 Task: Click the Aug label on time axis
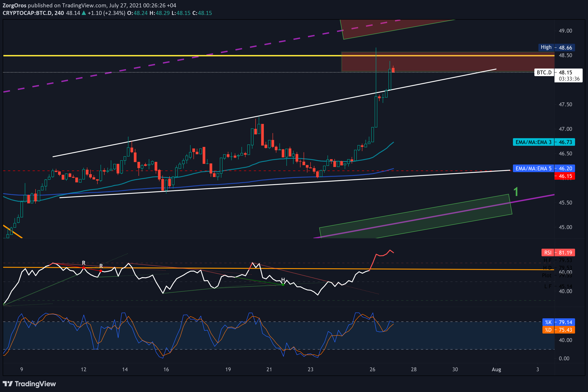point(496,369)
